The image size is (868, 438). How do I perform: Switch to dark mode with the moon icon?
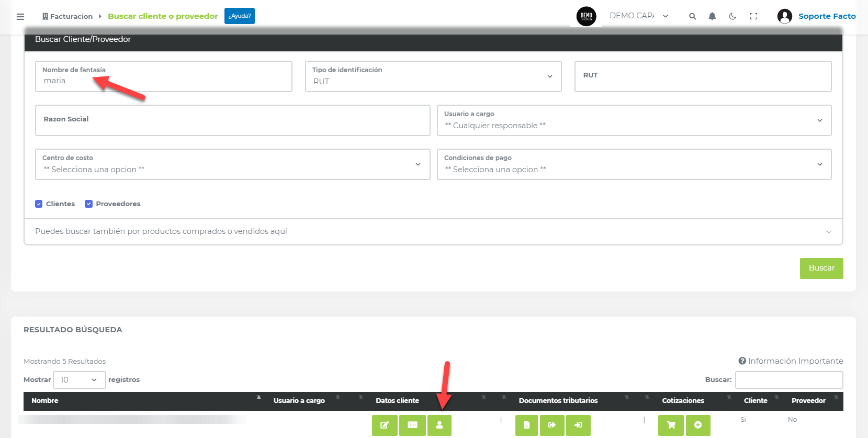[732, 16]
